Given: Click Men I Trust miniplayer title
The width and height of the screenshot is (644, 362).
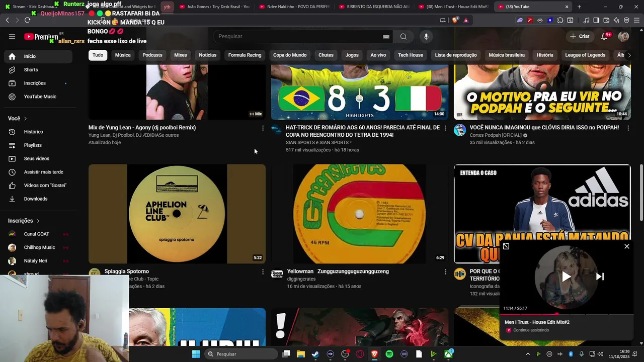Looking at the screenshot, I should click(x=537, y=322).
